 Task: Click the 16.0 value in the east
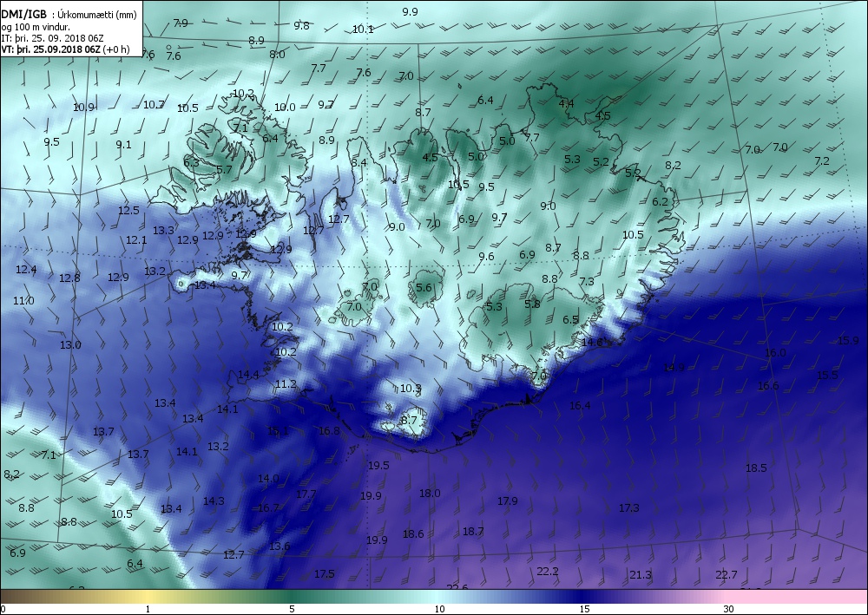tap(775, 352)
